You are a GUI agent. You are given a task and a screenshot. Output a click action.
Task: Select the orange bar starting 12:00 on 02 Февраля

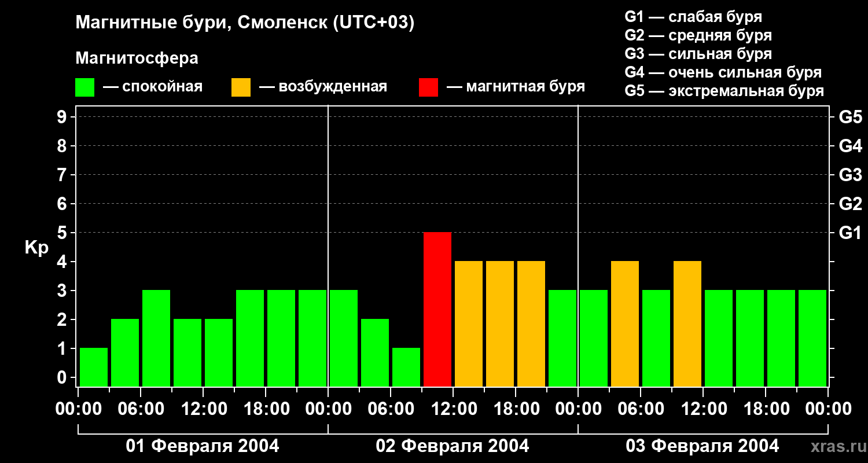point(469,324)
